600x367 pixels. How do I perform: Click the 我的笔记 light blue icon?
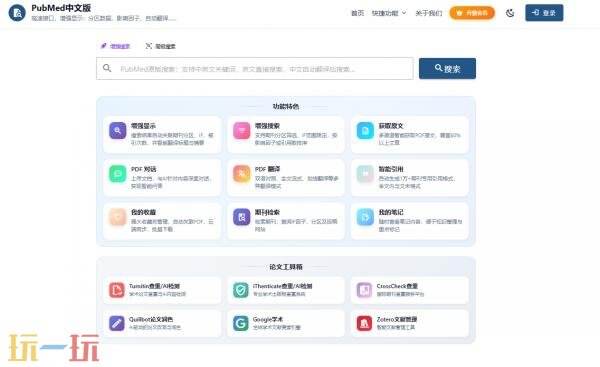point(365,217)
